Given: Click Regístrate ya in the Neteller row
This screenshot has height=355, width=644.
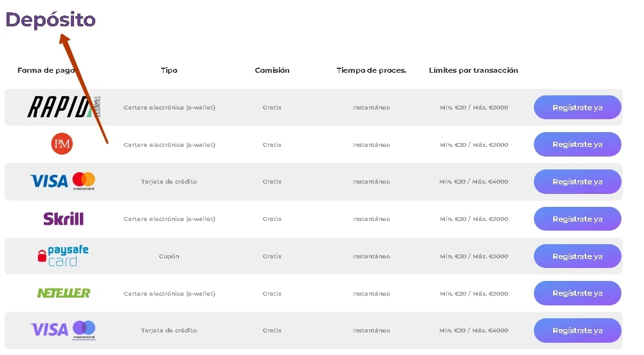Looking at the screenshot, I should (x=578, y=293).
